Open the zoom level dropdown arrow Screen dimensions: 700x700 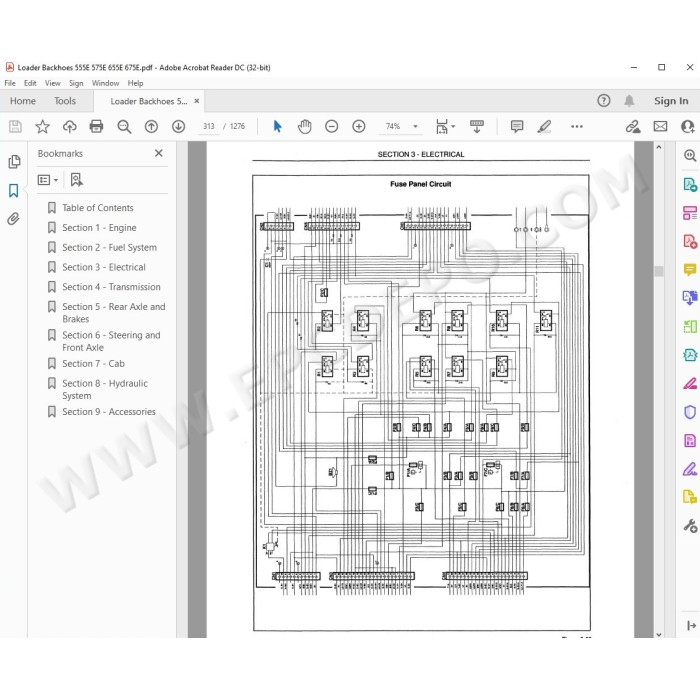click(x=415, y=127)
